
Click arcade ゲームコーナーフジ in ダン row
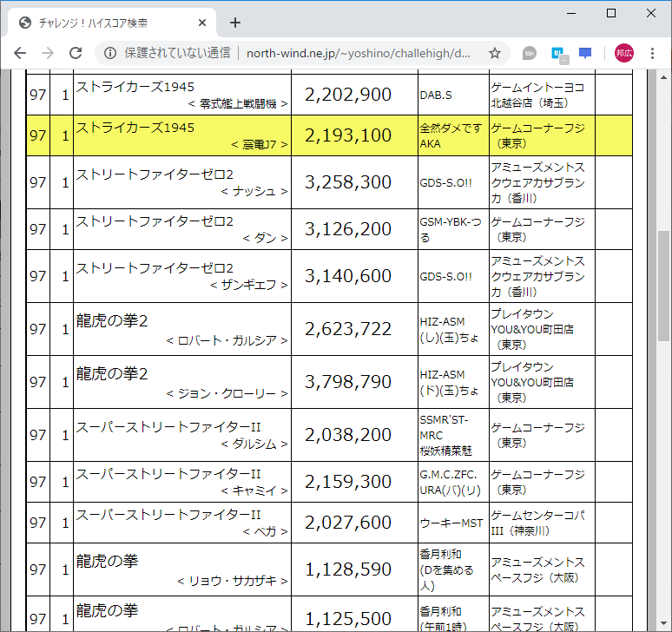click(537, 230)
